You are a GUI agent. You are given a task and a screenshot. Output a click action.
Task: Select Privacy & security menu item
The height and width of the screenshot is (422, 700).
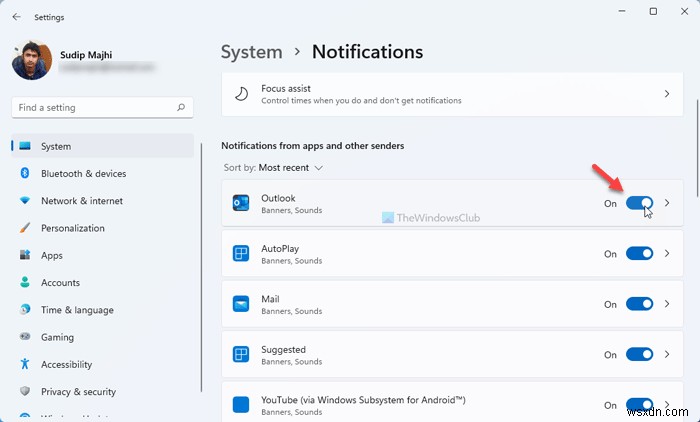pos(103,391)
